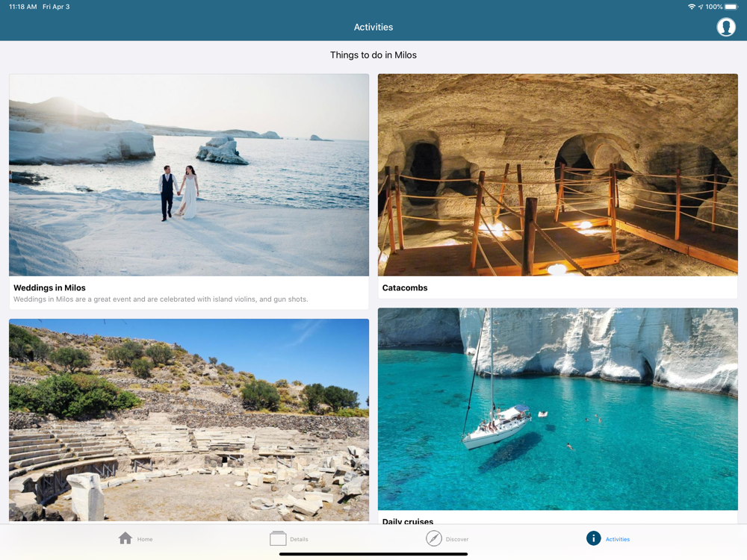The image size is (747, 560).
Task: Tap the 'Fri Apr 3' date
Action: 56,7
